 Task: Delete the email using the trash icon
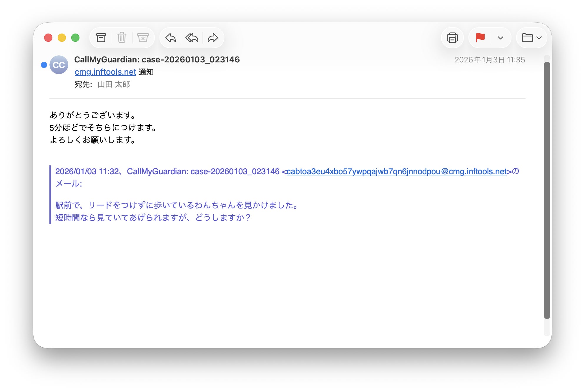tap(122, 38)
